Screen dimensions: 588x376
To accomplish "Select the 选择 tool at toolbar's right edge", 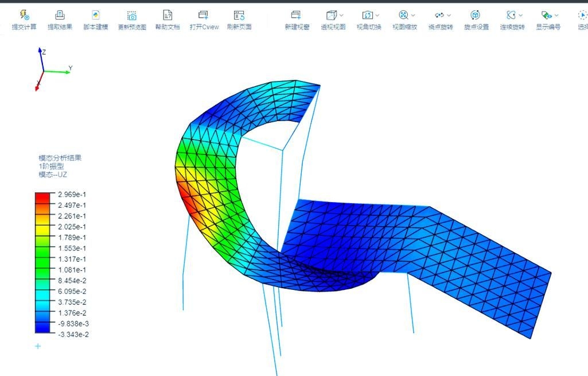I will (583, 15).
